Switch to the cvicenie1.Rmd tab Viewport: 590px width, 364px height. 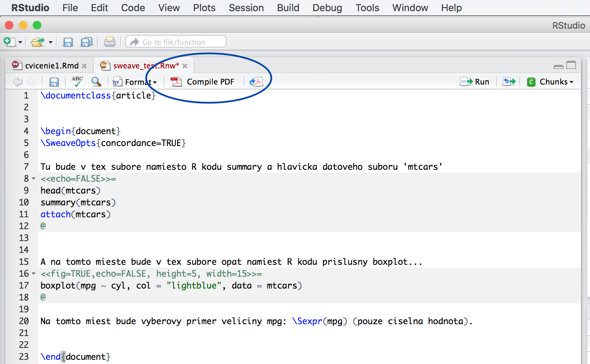coord(51,66)
